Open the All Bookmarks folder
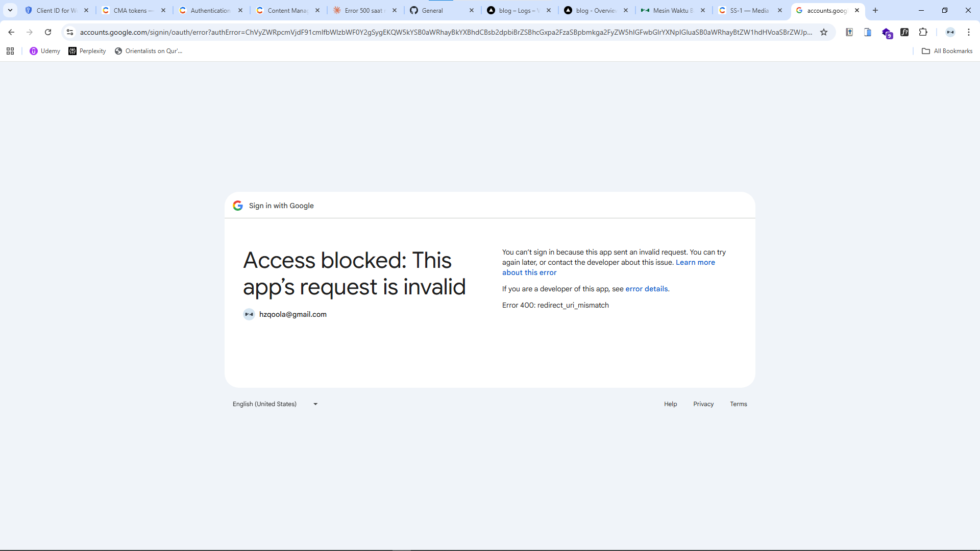980x551 pixels. [x=947, y=51]
